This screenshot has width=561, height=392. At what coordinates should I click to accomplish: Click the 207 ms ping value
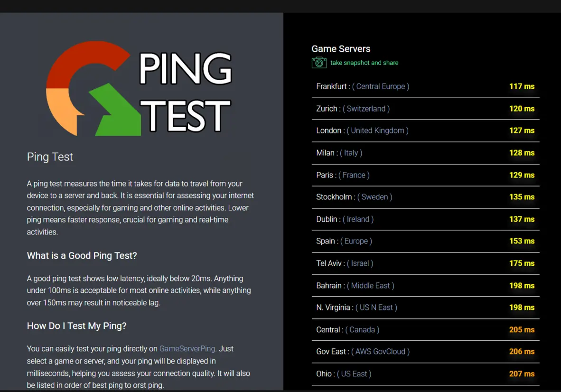tap(522, 374)
